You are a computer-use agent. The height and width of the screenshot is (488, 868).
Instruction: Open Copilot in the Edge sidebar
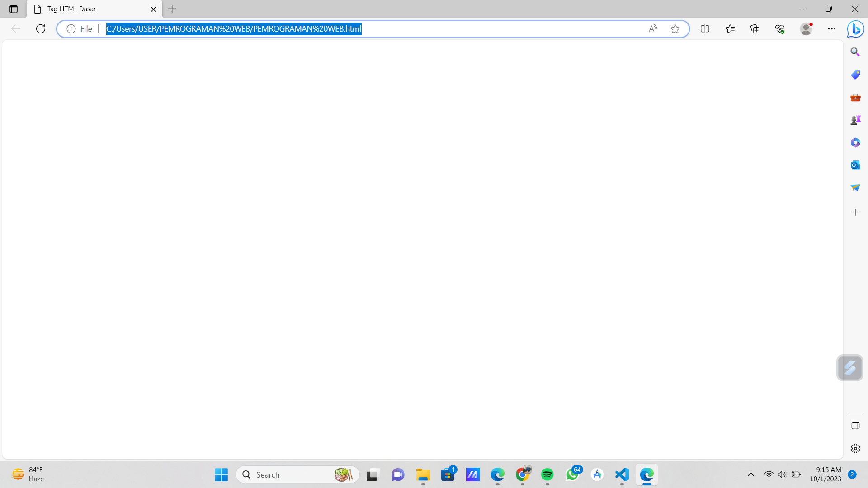[855, 29]
